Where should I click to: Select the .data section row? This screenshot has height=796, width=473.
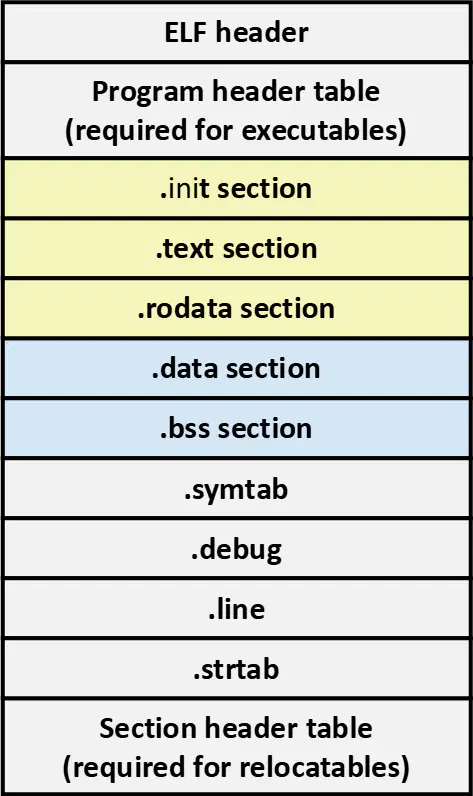[x=236, y=368]
